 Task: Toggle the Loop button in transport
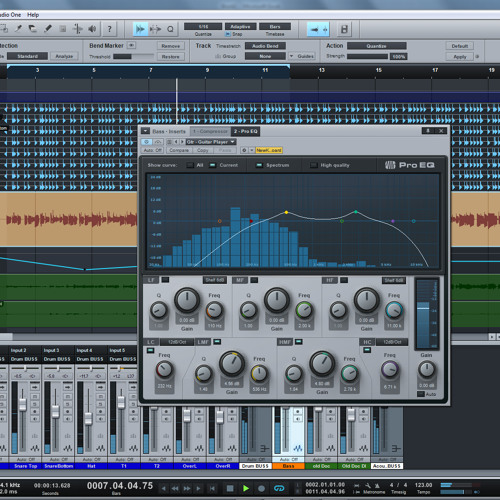[x=279, y=488]
